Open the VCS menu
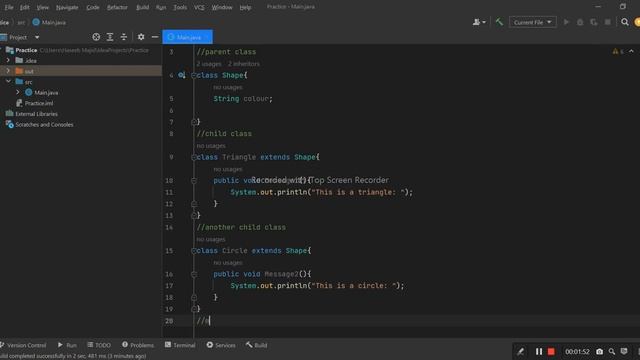Screen dimensions: 640x360 pos(199,7)
